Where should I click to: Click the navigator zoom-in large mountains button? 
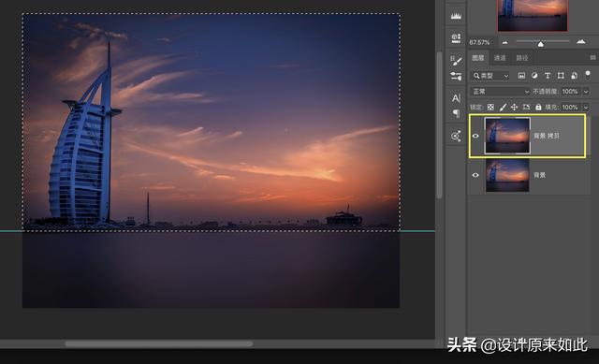point(580,41)
